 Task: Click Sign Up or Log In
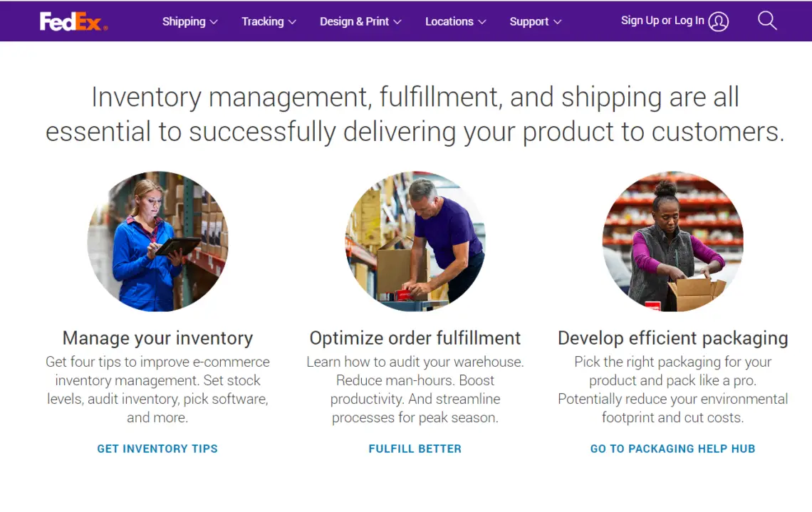(662, 21)
